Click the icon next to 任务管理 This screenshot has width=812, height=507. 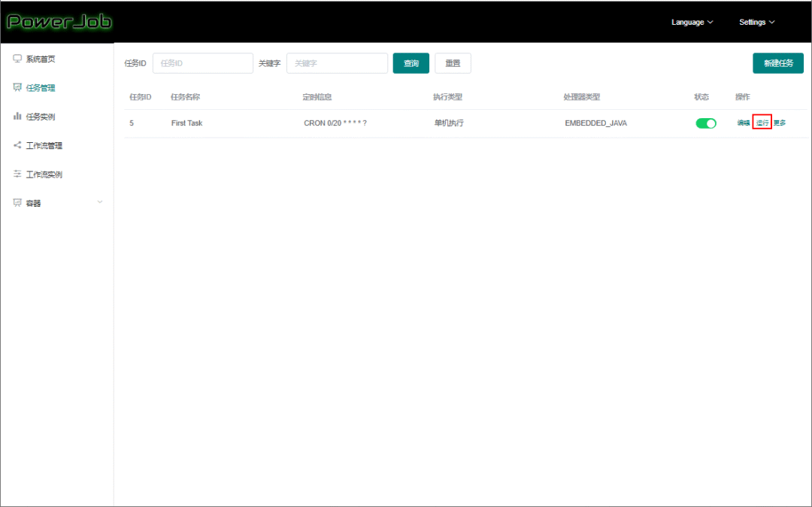pyautogui.click(x=17, y=87)
